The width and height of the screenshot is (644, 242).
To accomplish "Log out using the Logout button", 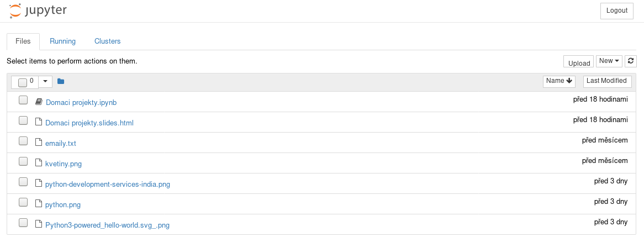I will [x=616, y=10].
